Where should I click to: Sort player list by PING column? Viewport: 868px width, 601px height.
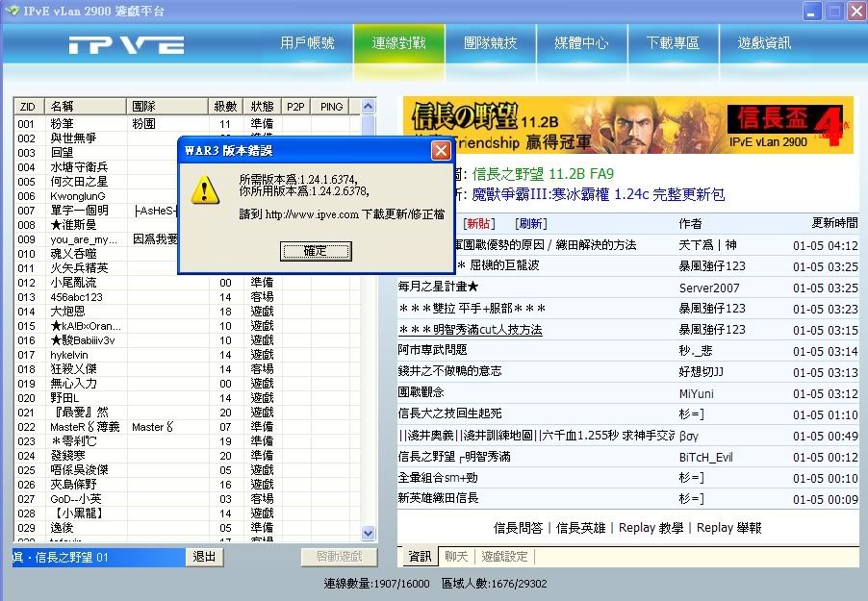tap(331, 107)
